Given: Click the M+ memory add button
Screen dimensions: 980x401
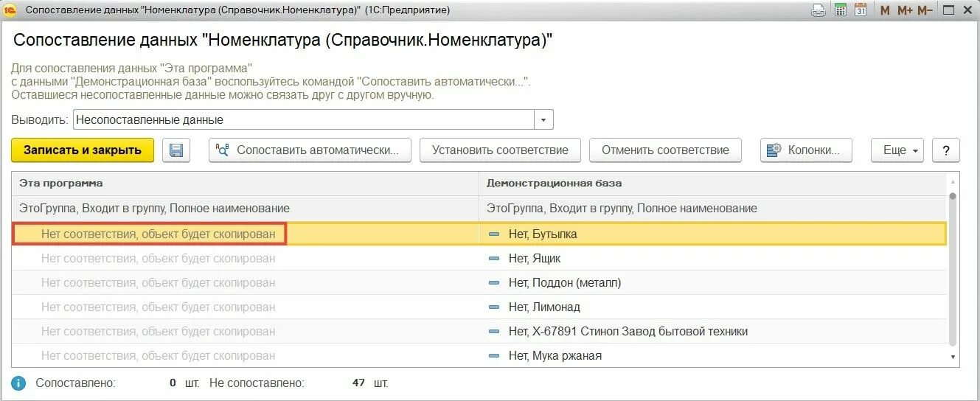Looking at the screenshot, I should point(906,10).
